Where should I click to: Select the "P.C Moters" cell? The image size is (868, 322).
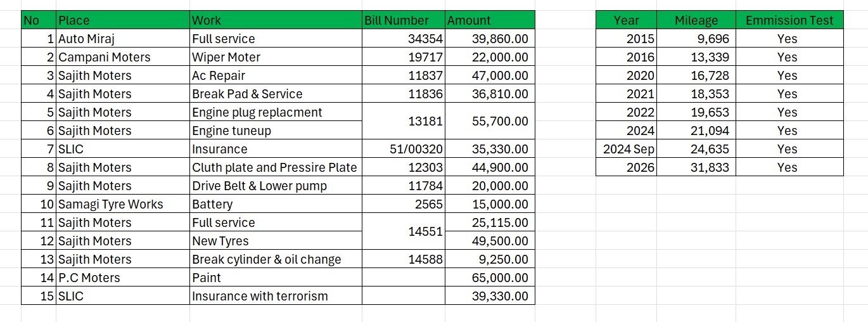tap(123, 278)
